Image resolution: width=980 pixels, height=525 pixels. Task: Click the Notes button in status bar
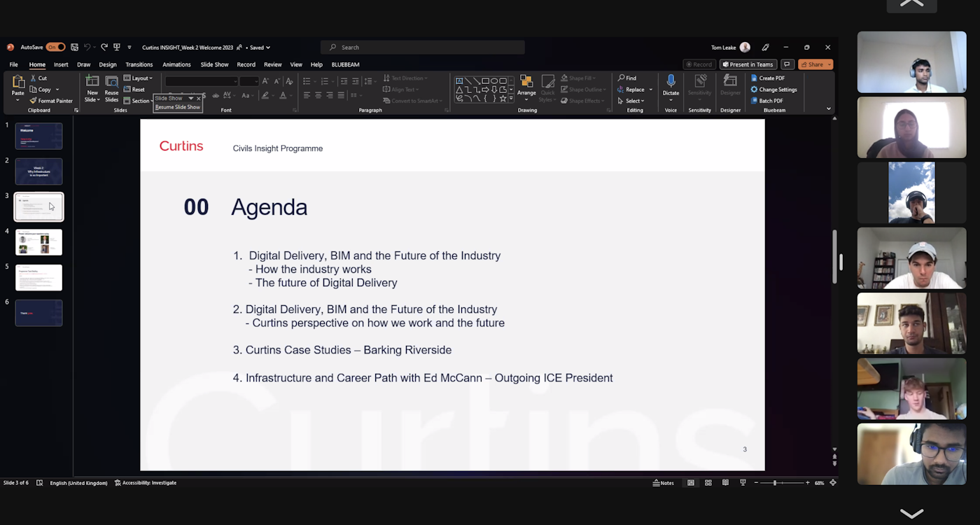tap(664, 483)
